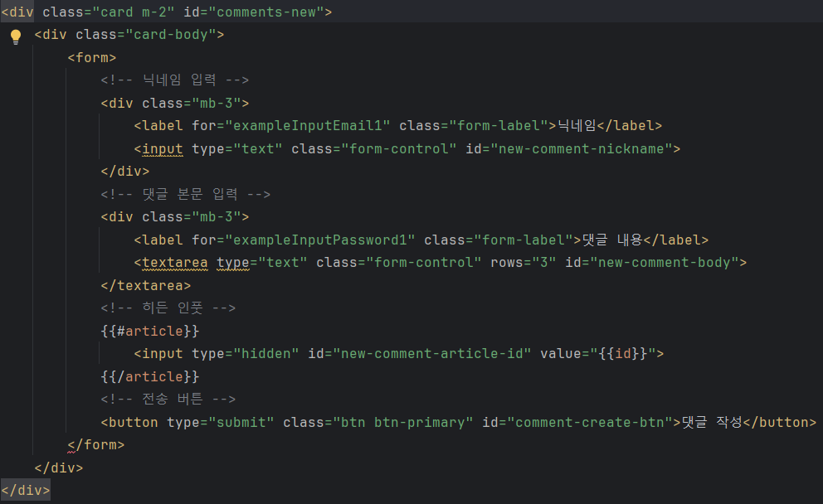Screen dimensions: 823x504
Task: Click the {{/article}} mustache closing tag
Action: 150,377
